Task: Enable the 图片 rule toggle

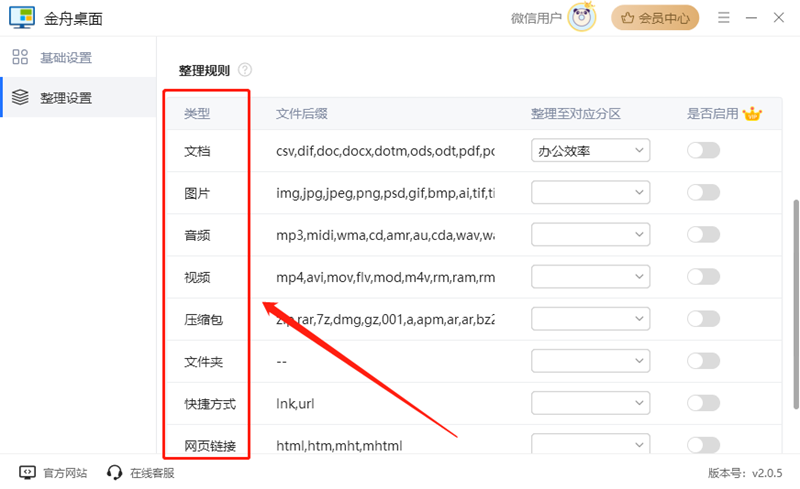Action: (704, 192)
